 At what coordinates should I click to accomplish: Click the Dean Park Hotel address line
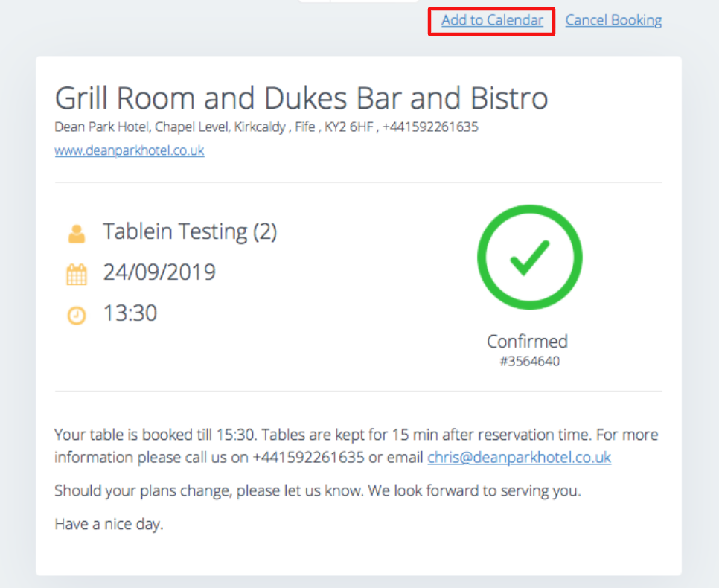tap(266, 127)
